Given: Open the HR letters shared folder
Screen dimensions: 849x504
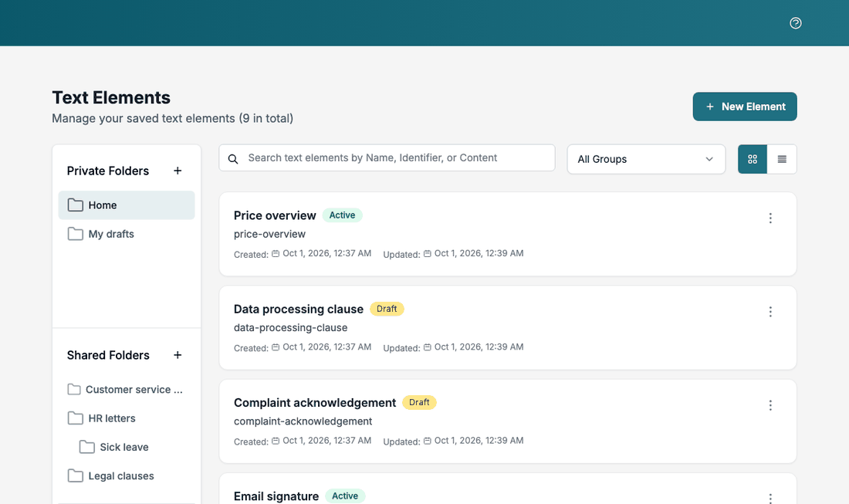Looking at the screenshot, I should [x=127, y=418].
